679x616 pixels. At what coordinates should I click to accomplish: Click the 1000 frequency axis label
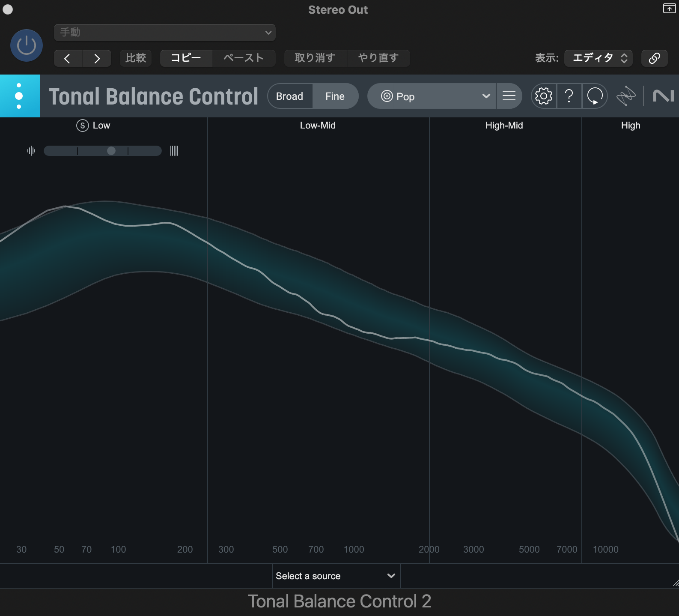point(354,549)
